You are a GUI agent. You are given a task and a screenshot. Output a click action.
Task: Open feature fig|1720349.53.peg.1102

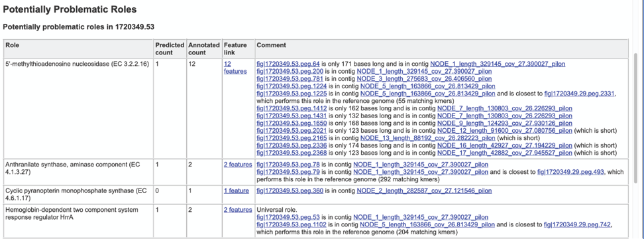coord(292,224)
